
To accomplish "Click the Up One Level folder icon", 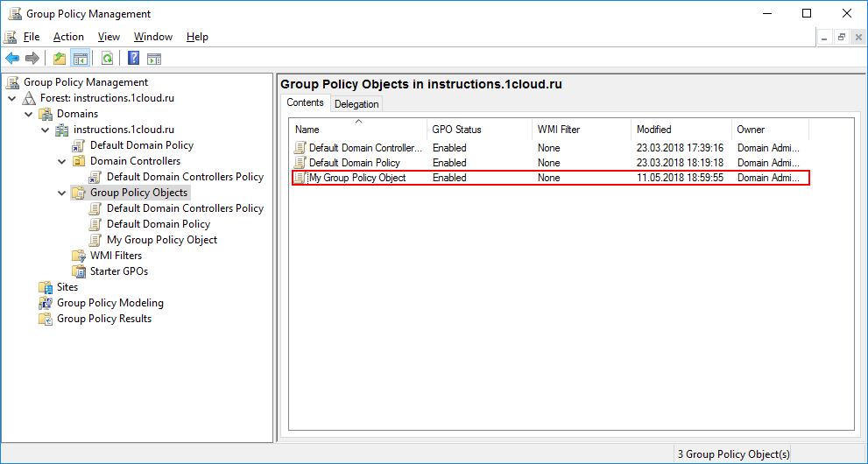I will click(60, 59).
